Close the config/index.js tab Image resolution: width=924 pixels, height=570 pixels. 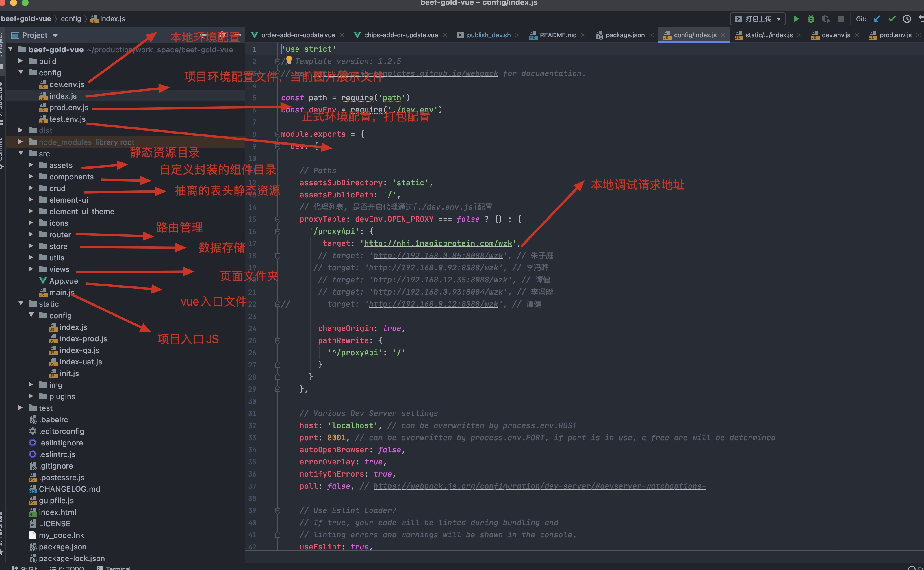coord(723,35)
